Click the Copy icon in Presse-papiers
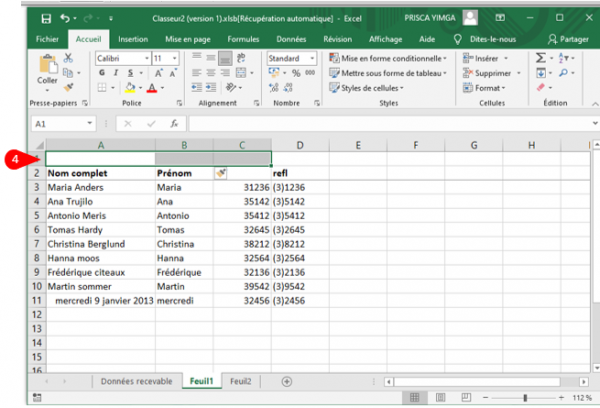This screenshot has width=600, height=408. click(x=68, y=73)
